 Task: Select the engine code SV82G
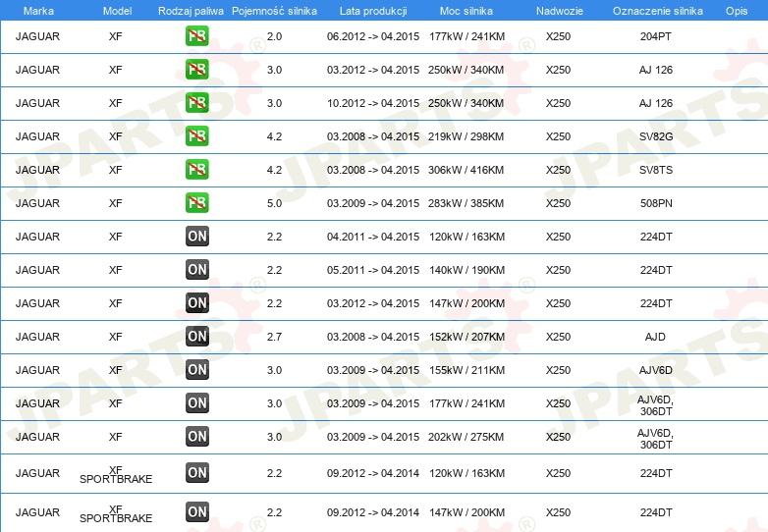pos(656,136)
